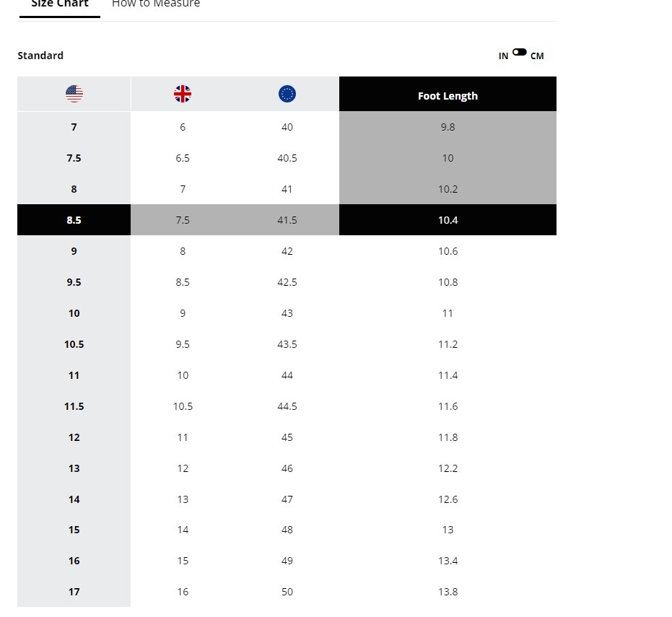Select US size 8.5 row
Viewport: 672px width, 617px height.
[x=74, y=220]
